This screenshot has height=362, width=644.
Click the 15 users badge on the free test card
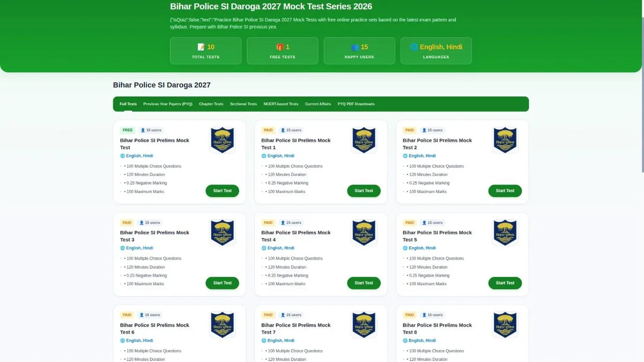click(x=150, y=130)
